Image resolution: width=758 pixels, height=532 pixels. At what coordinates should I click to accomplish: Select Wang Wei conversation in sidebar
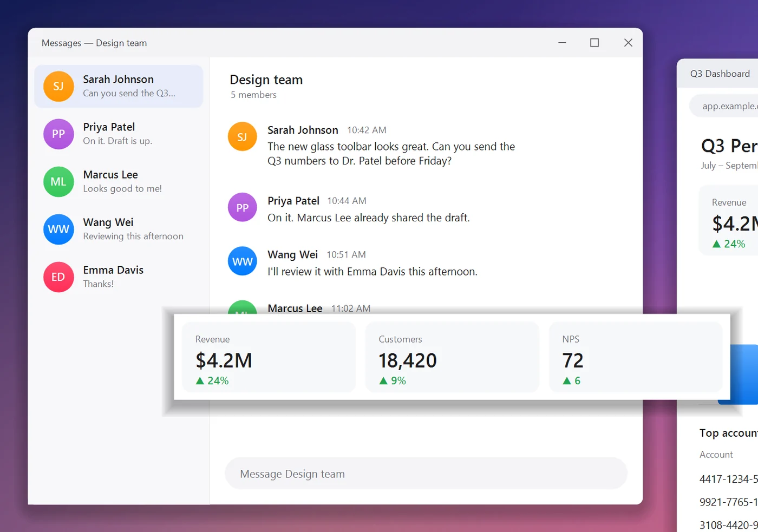pyautogui.click(x=119, y=229)
